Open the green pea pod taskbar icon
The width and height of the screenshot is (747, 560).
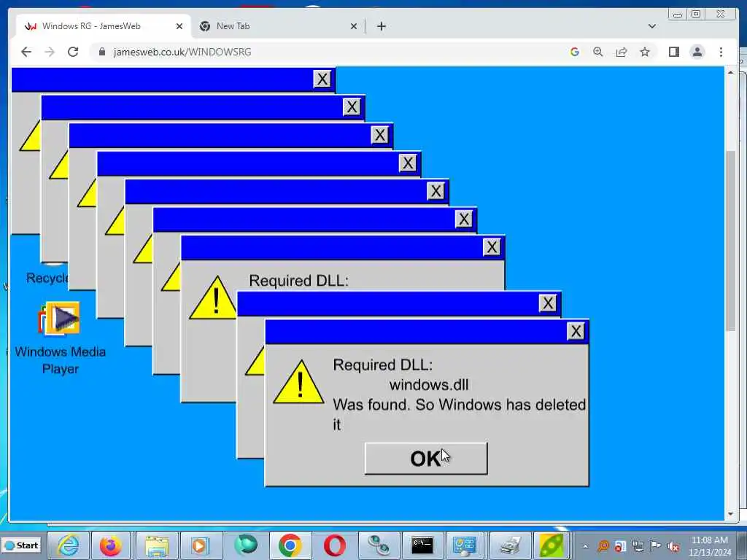[551, 545]
